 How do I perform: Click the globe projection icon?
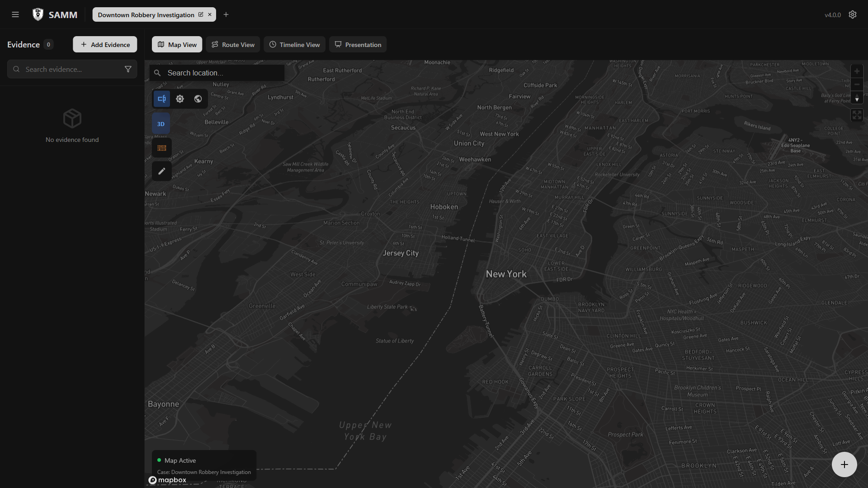(x=198, y=99)
